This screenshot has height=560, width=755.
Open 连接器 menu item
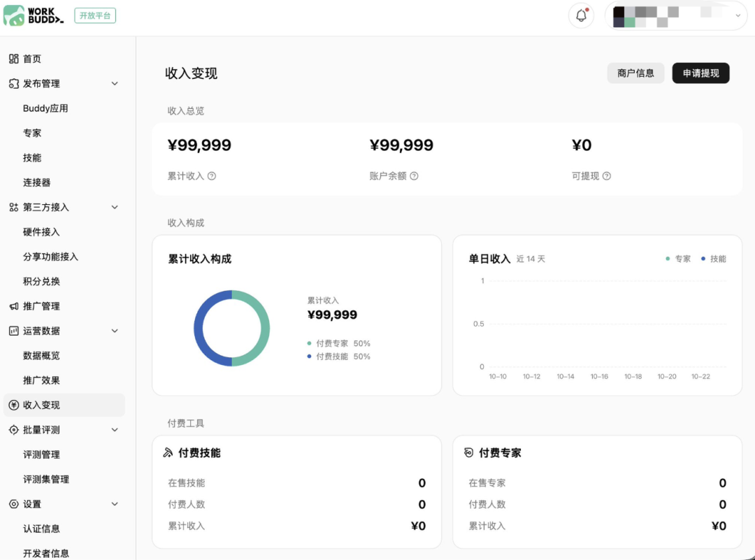point(36,182)
